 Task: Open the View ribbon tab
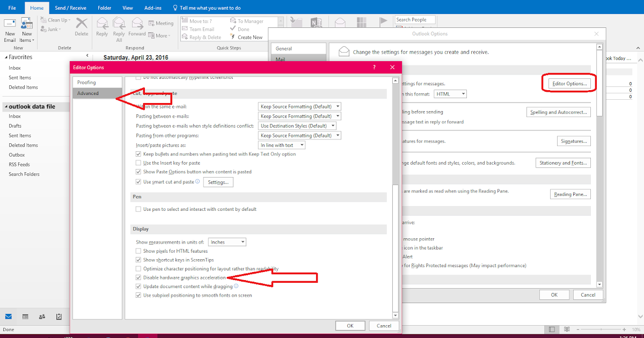tap(128, 8)
